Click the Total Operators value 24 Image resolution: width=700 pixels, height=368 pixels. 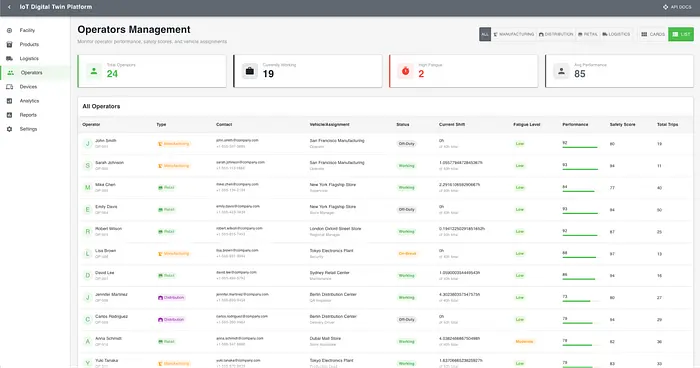[x=112, y=74]
